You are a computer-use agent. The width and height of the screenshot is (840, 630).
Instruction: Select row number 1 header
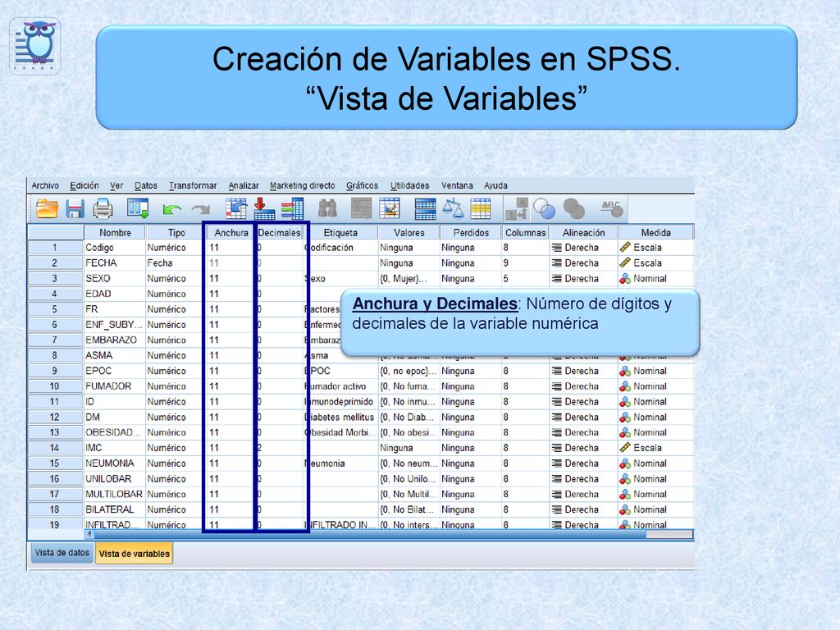tap(55, 248)
